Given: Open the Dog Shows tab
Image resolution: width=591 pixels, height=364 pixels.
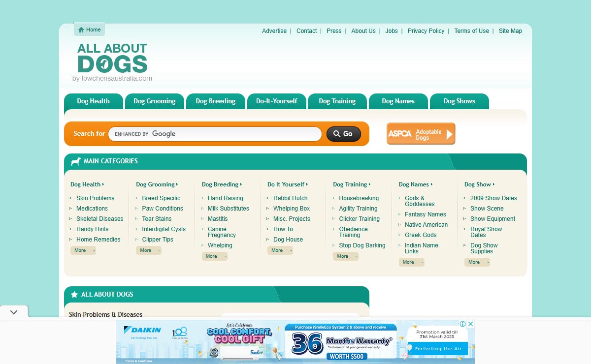Looking at the screenshot, I should (460, 101).
